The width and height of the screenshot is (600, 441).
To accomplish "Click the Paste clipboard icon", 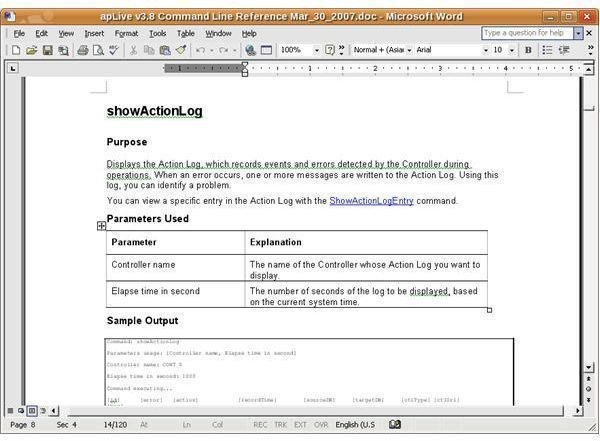I will point(165,50).
